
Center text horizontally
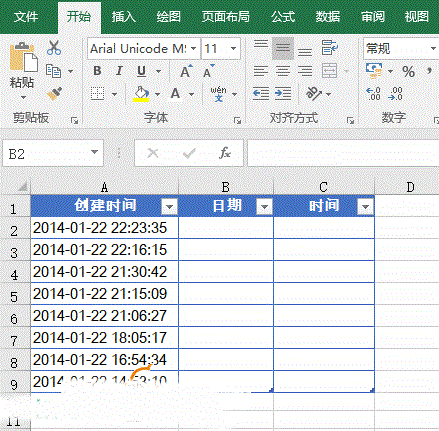[283, 71]
